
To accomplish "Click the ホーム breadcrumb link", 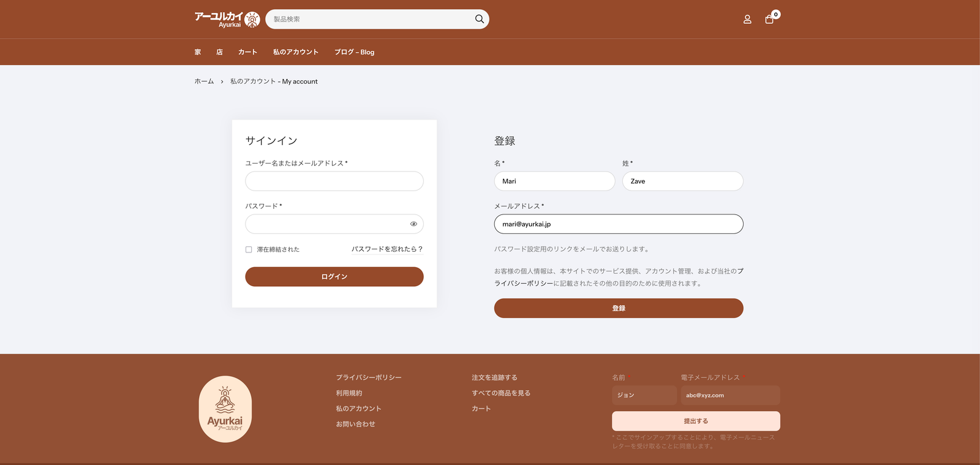I will pyautogui.click(x=204, y=81).
